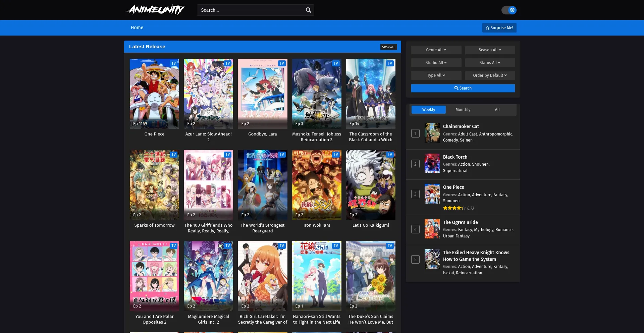Open the Season All dropdown

coord(490,50)
